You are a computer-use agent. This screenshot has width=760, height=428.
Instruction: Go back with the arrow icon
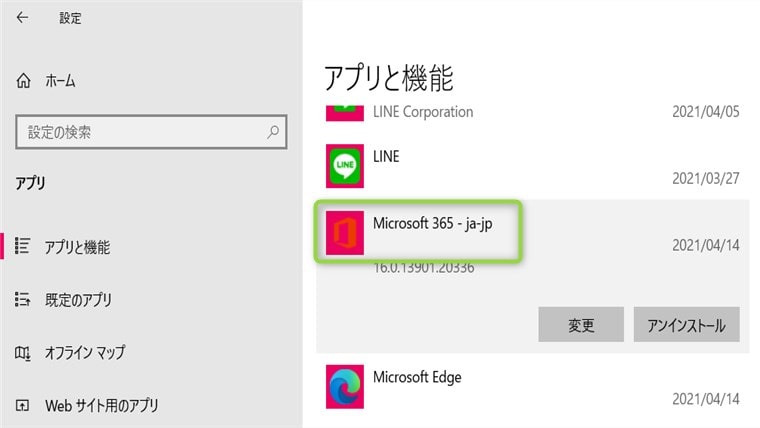tap(22, 18)
